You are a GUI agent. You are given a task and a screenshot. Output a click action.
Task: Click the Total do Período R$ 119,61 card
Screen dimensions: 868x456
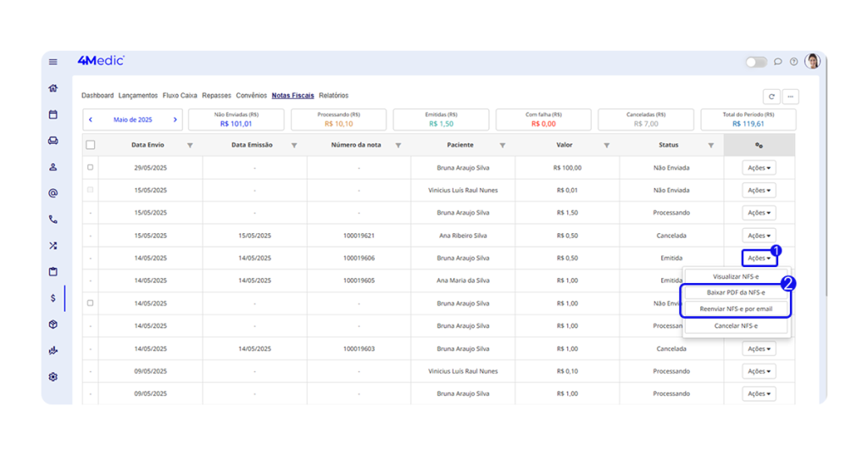coord(748,120)
